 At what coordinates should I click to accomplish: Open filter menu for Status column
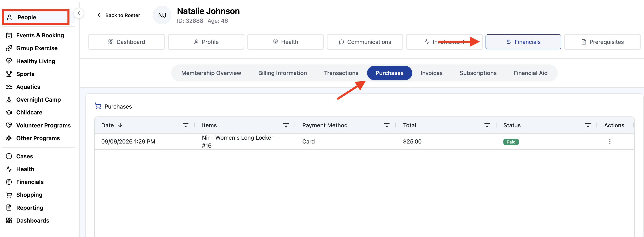coord(588,125)
